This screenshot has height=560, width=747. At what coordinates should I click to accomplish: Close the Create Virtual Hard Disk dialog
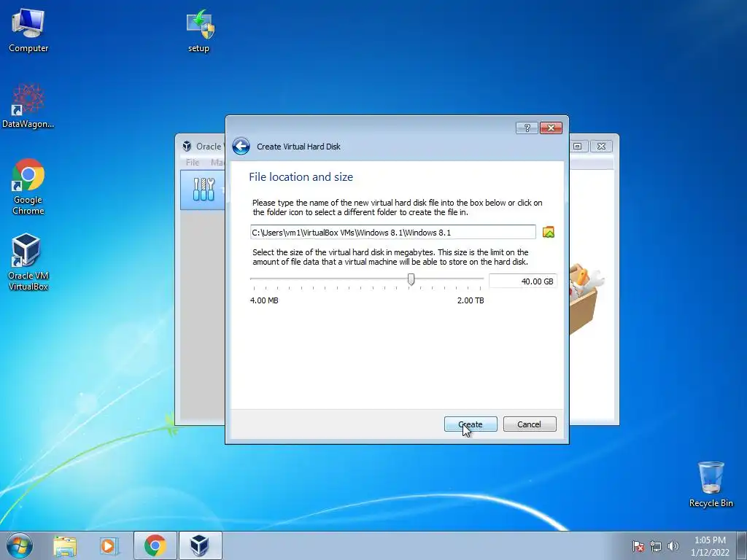tap(551, 128)
